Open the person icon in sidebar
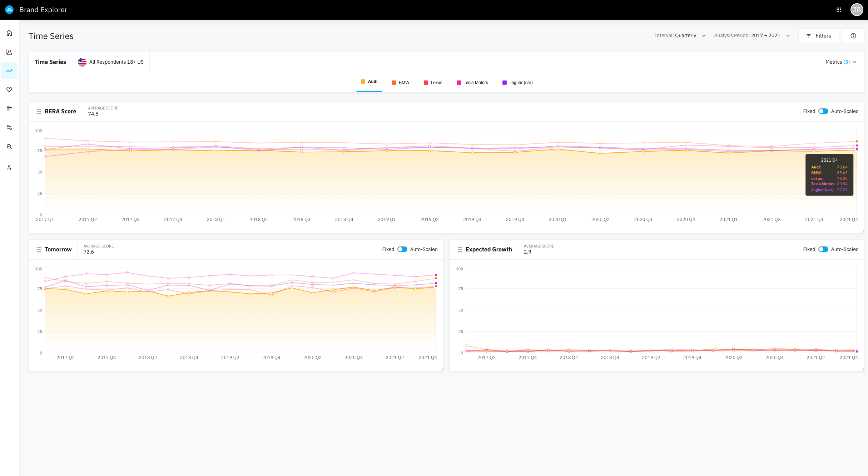This screenshot has width=868, height=476. coord(9,168)
